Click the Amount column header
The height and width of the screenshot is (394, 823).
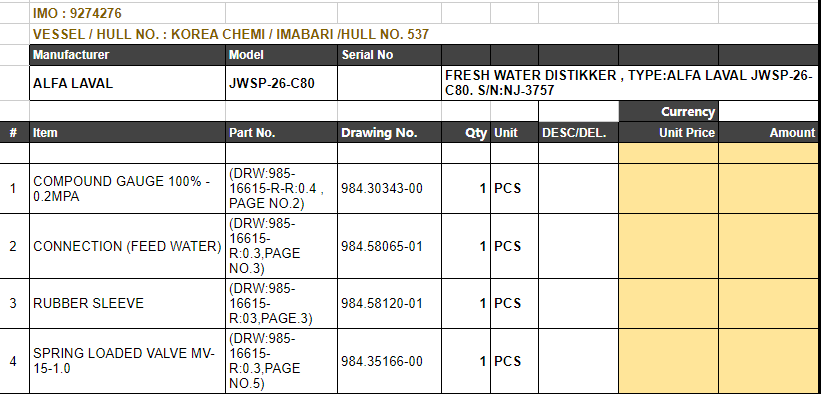click(768, 132)
